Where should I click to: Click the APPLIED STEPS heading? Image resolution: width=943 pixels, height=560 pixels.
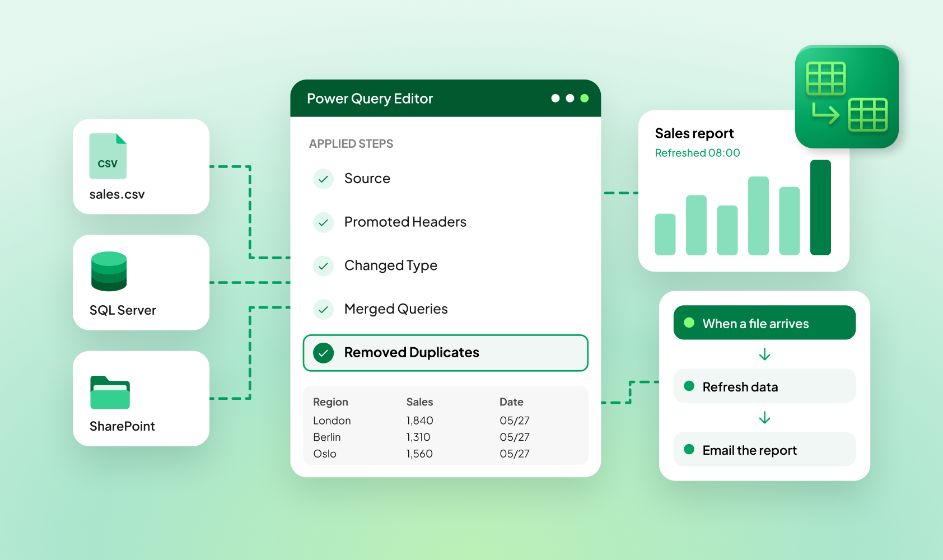click(x=351, y=144)
